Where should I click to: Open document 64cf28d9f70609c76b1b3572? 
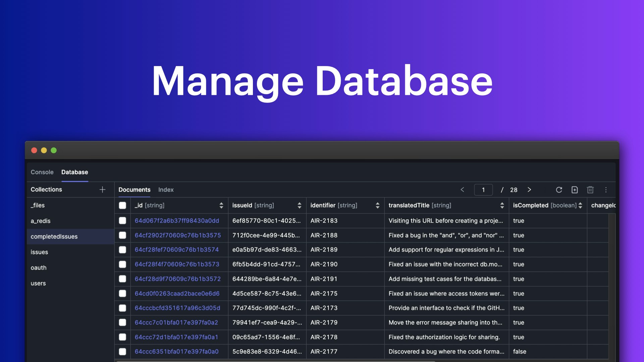click(x=178, y=279)
